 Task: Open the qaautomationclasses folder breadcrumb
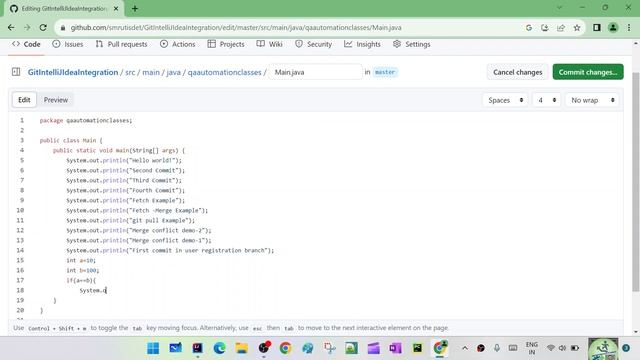(224, 72)
